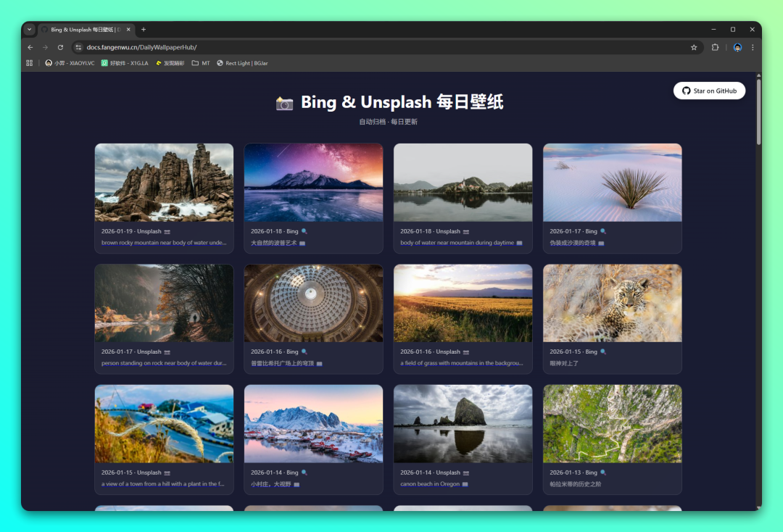Expand the tab search dropdown arrow

30,30
